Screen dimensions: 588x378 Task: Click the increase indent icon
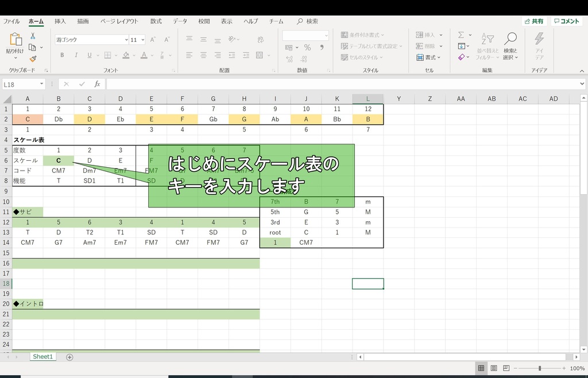click(246, 55)
